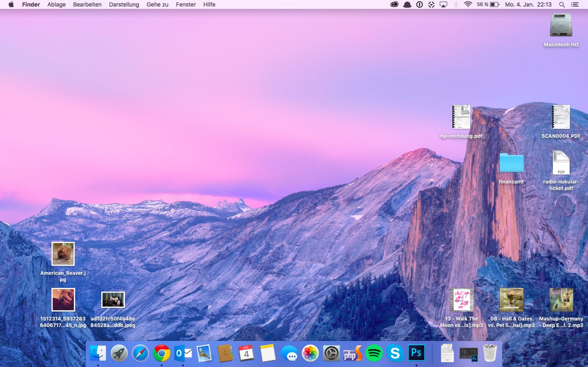This screenshot has height=367, width=588.
Task: Open the Darstellung menu
Action: pos(124,4)
